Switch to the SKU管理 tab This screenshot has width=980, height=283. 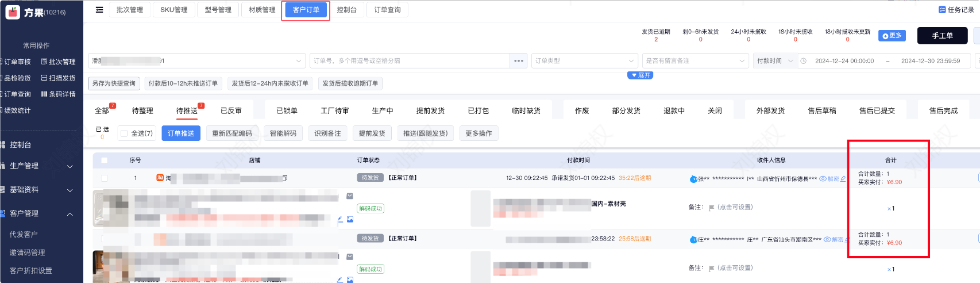173,10
